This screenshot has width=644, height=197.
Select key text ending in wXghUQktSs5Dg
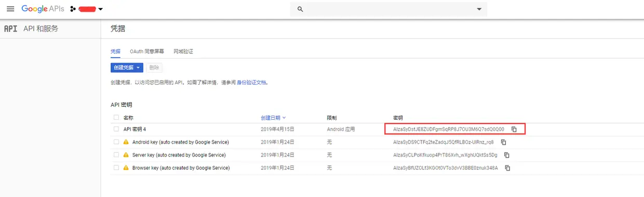point(445,155)
